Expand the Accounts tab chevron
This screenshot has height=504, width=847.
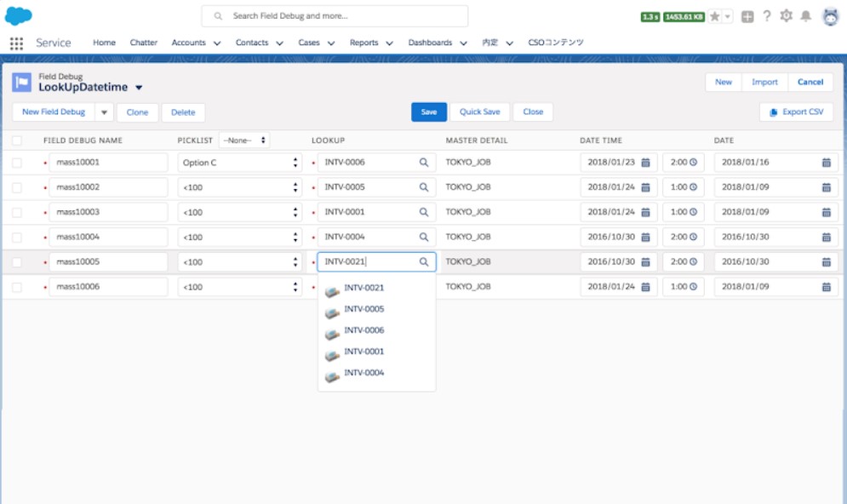pyautogui.click(x=216, y=43)
